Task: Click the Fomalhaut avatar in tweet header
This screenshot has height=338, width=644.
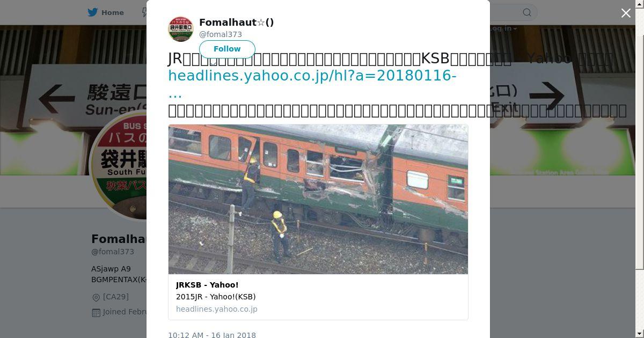Action: pos(181,29)
